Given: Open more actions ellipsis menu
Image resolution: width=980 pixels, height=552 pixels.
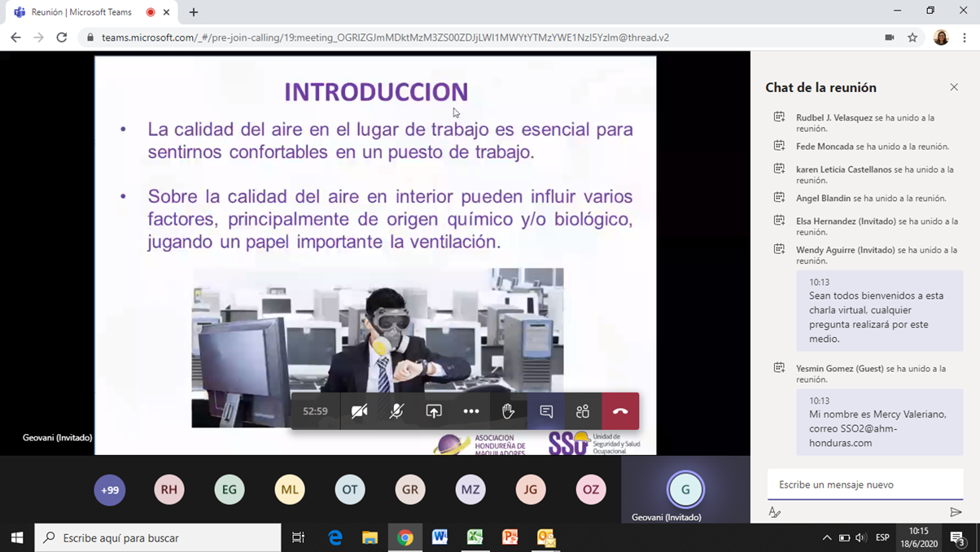Looking at the screenshot, I should pos(471,411).
